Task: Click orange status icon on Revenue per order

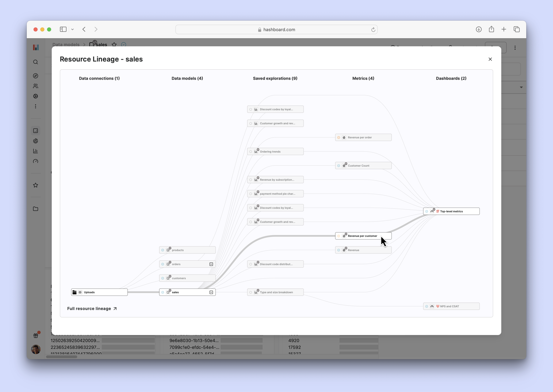Action: coord(339,138)
